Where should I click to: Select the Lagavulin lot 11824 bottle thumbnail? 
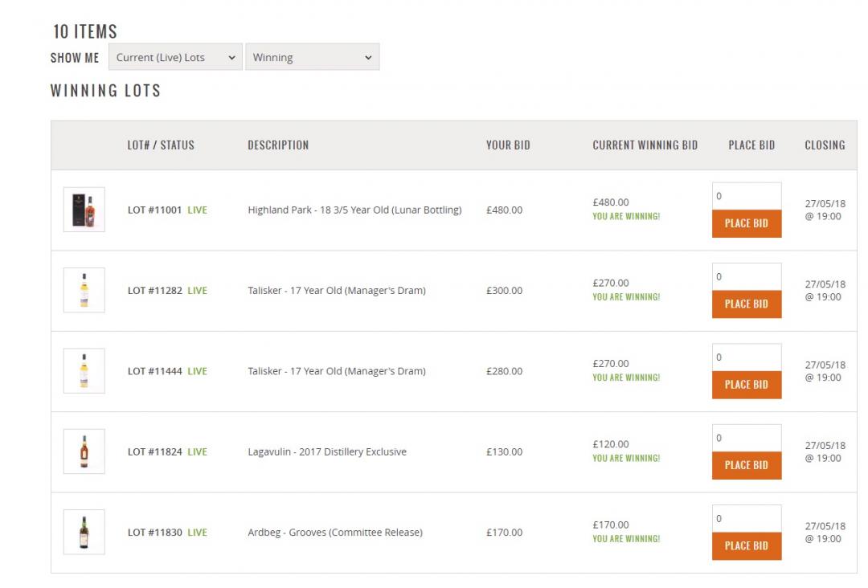click(84, 451)
